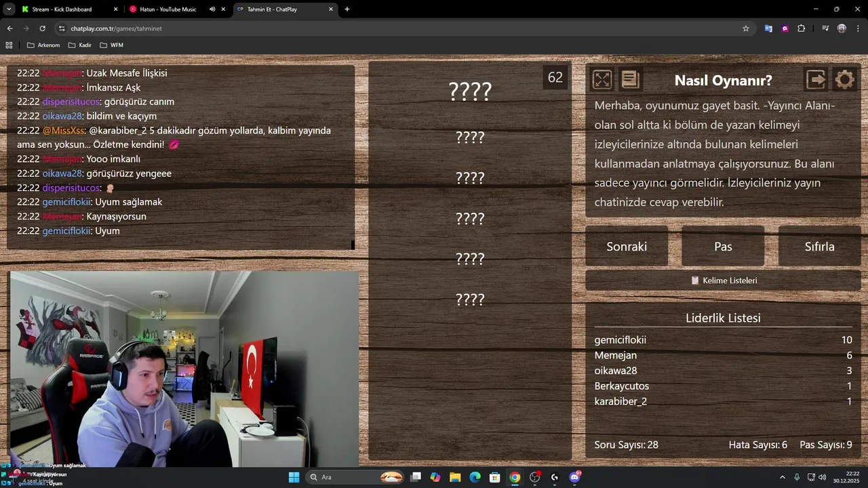Select Memejan in the leaderboard
Image resolution: width=868 pixels, height=488 pixels.
[x=615, y=355]
